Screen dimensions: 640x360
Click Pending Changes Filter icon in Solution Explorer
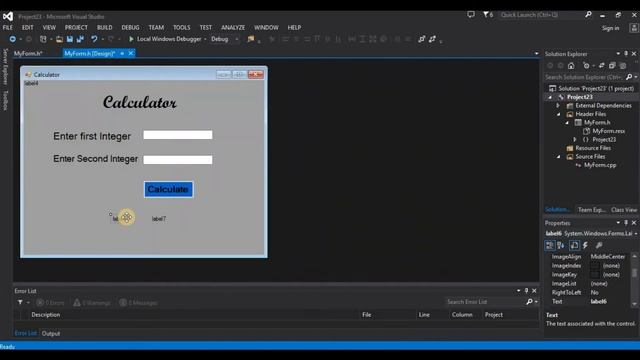(587, 66)
